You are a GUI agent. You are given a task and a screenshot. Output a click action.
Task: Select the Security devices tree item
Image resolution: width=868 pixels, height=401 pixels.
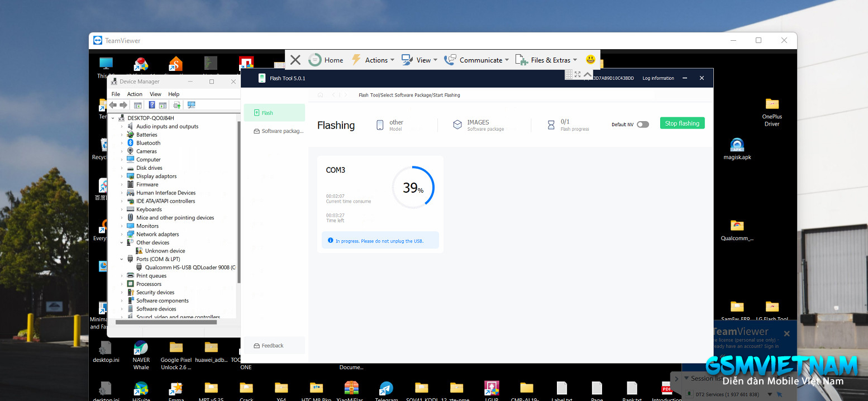click(x=151, y=292)
